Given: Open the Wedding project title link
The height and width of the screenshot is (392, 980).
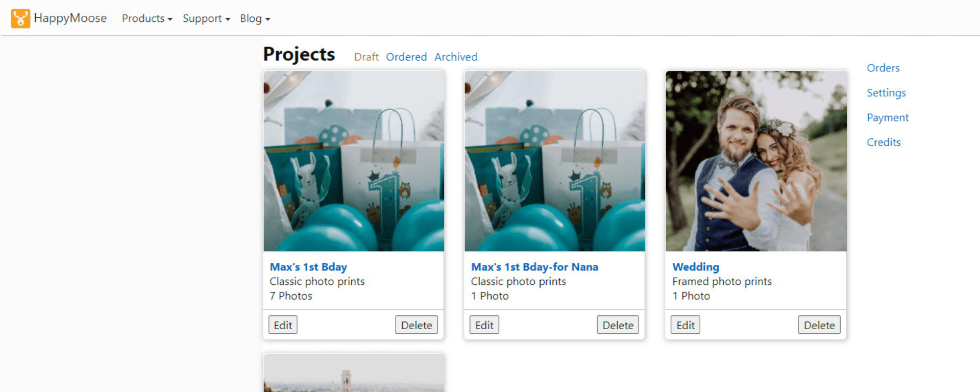Looking at the screenshot, I should coord(695,267).
